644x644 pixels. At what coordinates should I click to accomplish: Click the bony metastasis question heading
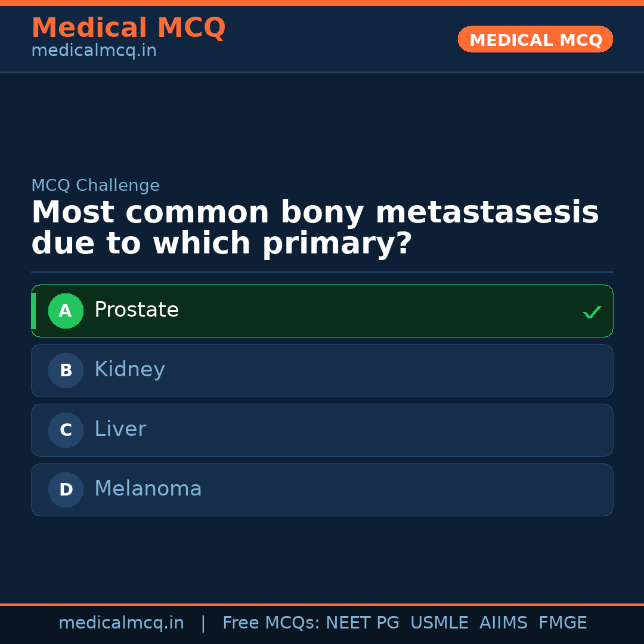(x=315, y=228)
